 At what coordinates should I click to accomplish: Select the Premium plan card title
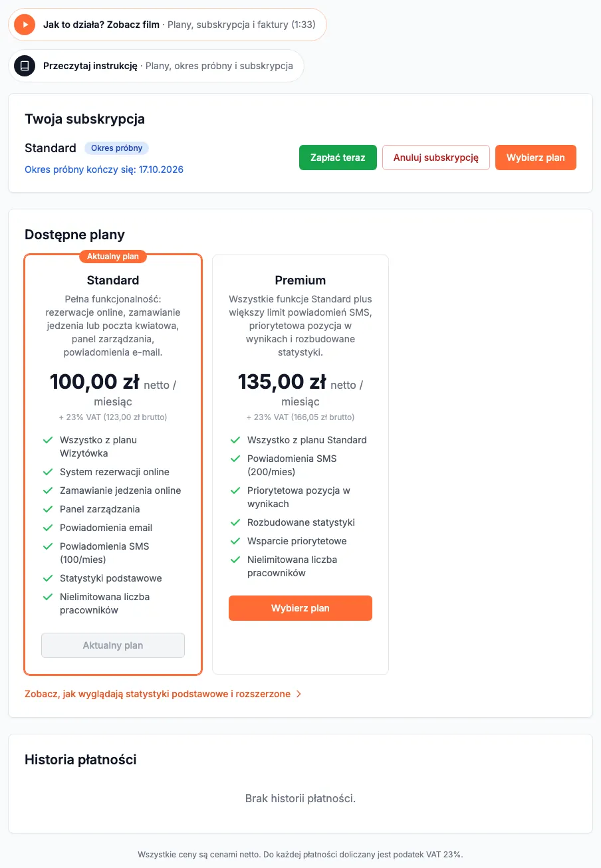click(300, 280)
